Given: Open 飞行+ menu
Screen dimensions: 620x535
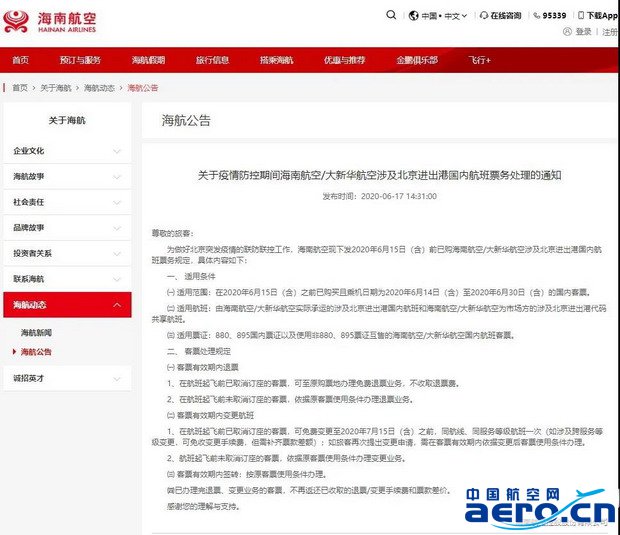Looking at the screenshot, I should tap(479, 60).
